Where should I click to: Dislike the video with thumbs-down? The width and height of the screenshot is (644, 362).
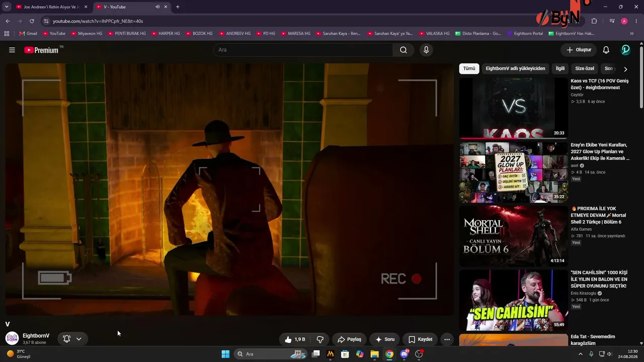click(320, 339)
